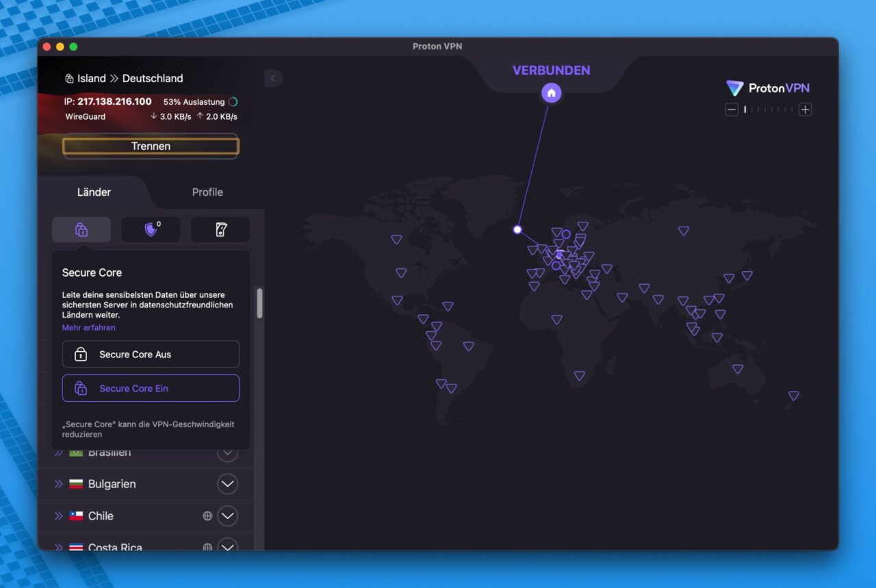Expand the Chile server list
This screenshot has height=588, width=876.
[228, 516]
